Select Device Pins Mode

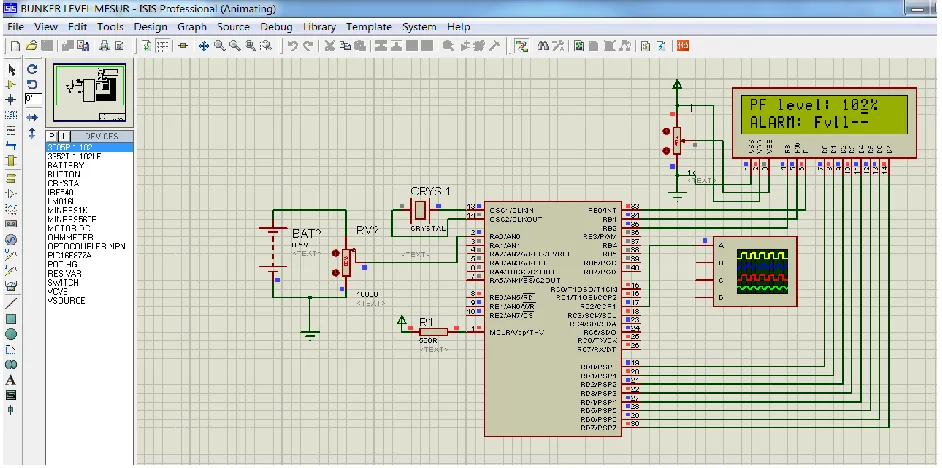[11, 193]
